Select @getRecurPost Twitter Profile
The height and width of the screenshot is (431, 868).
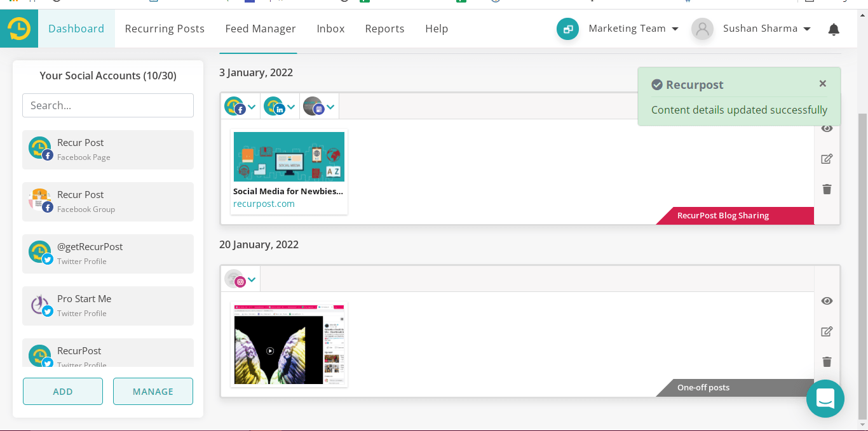pos(108,254)
